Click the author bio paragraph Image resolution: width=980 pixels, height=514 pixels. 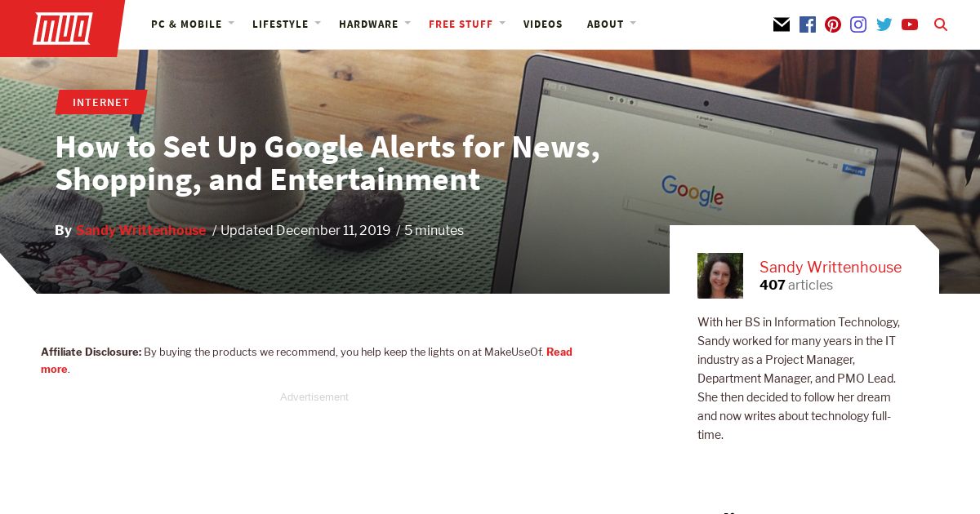(x=800, y=379)
